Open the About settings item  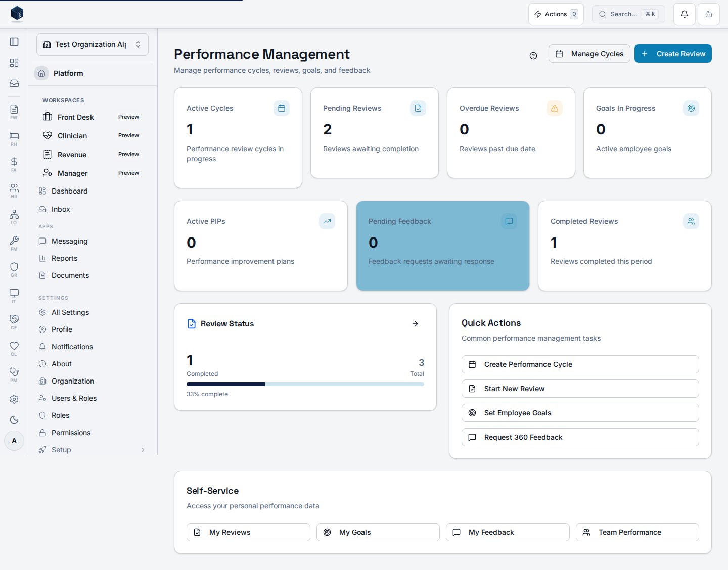pyautogui.click(x=93, y=364)
